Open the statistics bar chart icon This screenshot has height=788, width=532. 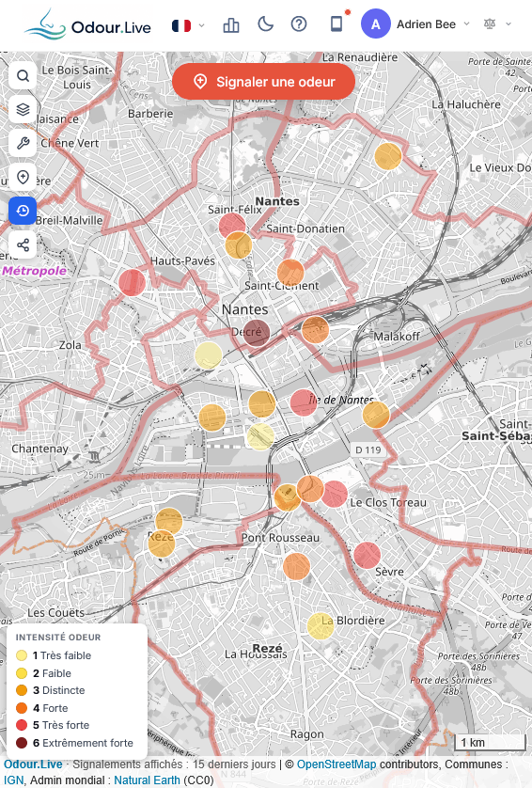tap(231, 24)
